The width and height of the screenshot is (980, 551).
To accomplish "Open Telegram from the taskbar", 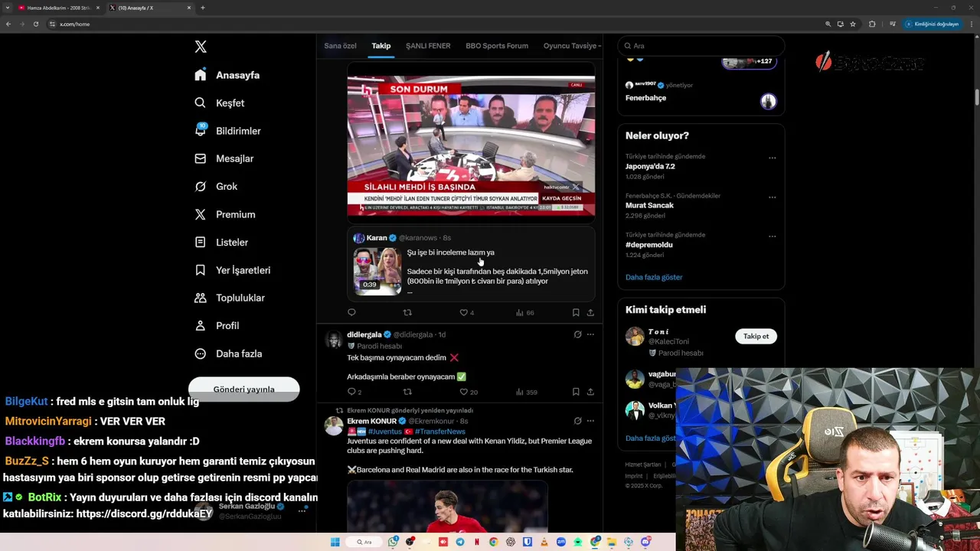I will (x=460, y=542).
